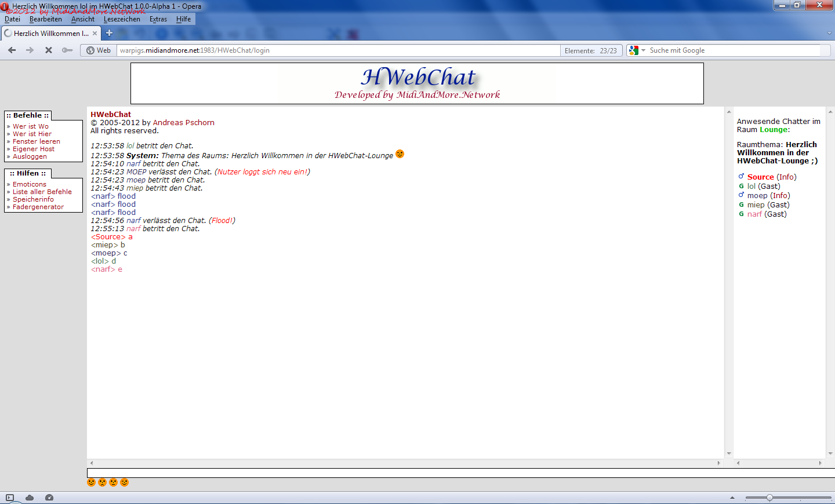Open the Emoticons help link

point(30,184)
